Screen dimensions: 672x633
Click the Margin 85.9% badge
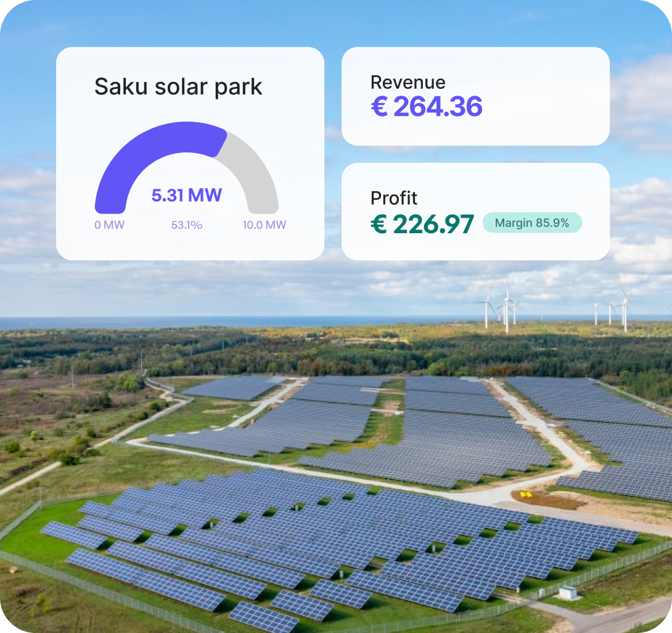pos(531,223)
